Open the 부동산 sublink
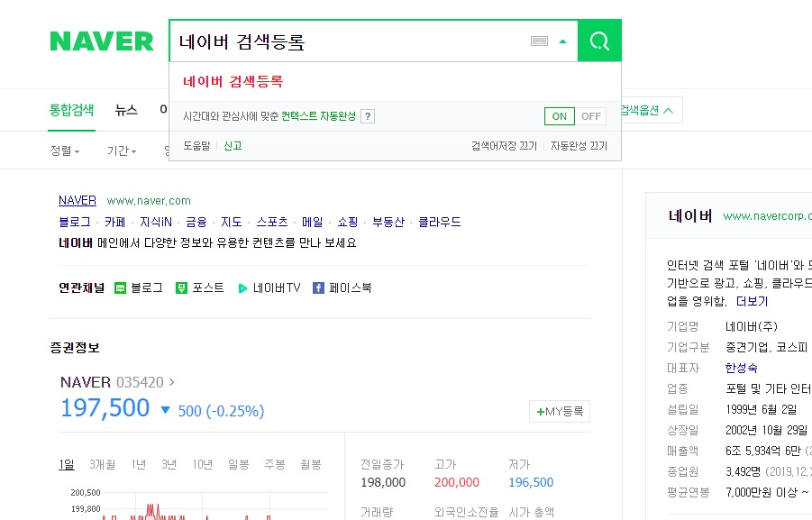The height and width of the screenshot is (520, 812). tap(388, 222)
